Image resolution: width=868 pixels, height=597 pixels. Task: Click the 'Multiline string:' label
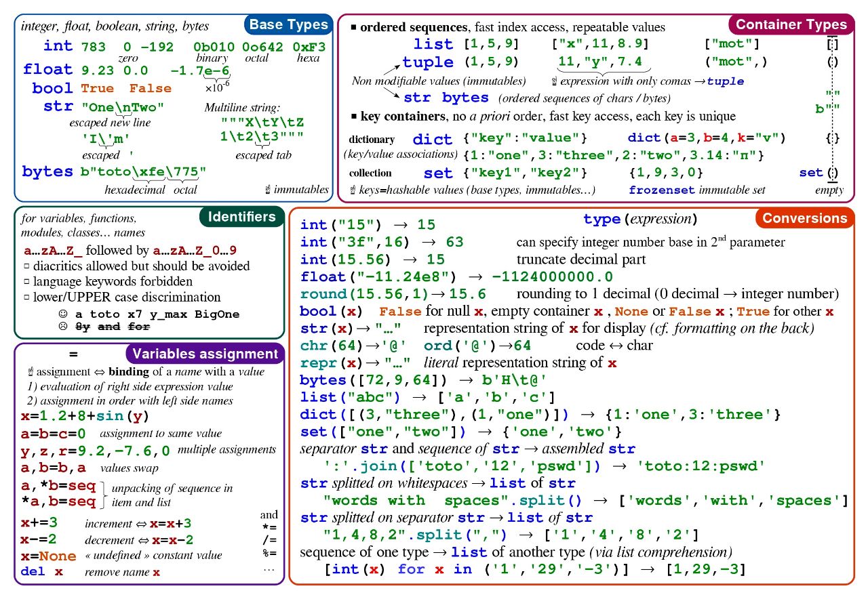coord(242,108)
